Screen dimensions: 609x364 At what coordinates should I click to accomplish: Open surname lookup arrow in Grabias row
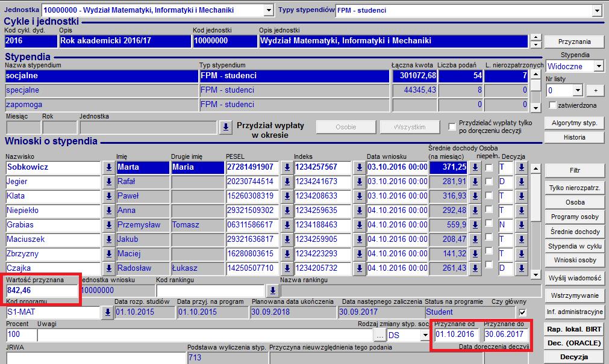click(x=109, y=225)
